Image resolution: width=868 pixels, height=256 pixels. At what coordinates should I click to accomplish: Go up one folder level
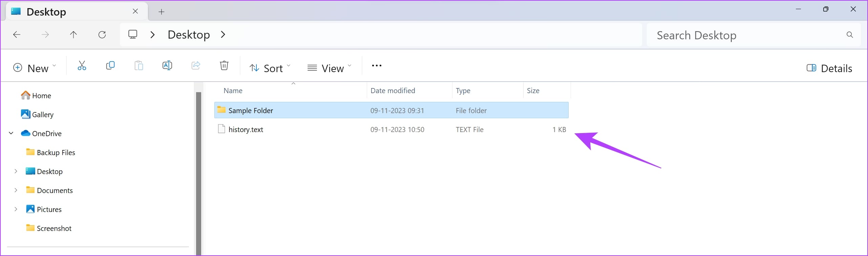(73, 35)
